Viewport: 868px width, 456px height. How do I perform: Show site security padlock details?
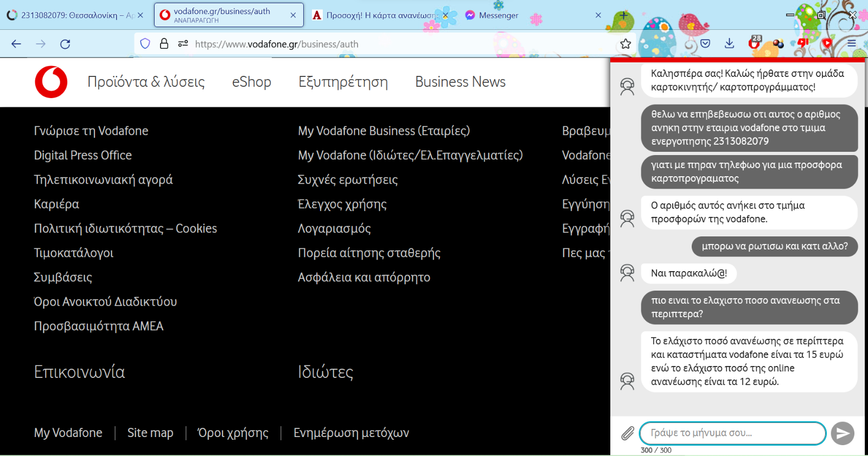164,44
